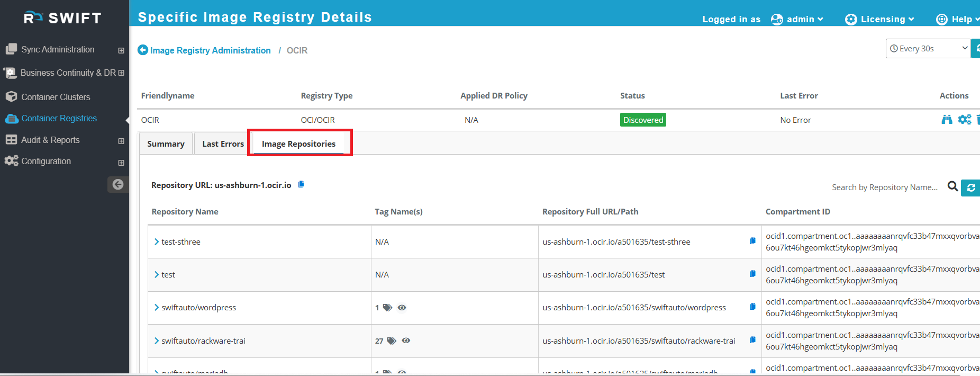Image resolution: width=980 pixels, height=376 pixels.
Task: Expand Configuration plus box
Action: [x=121, y=163]
